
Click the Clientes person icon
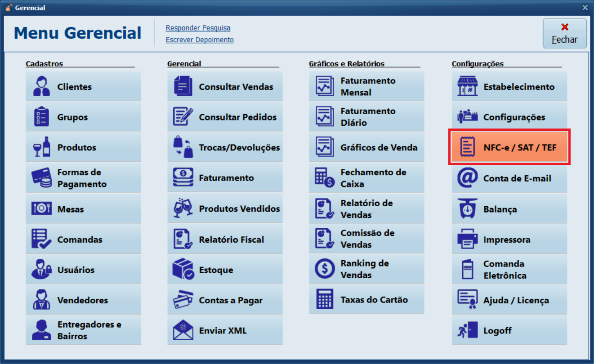[41, 87]
